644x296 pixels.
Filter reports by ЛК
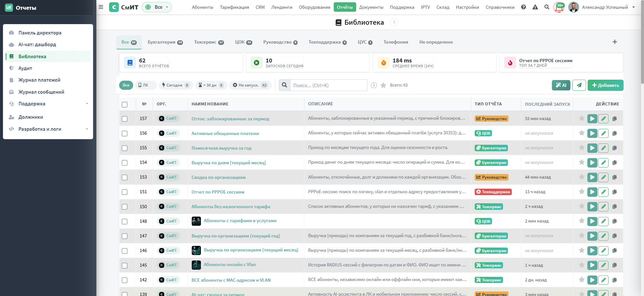pyautogui.click(x=146, y=85)
